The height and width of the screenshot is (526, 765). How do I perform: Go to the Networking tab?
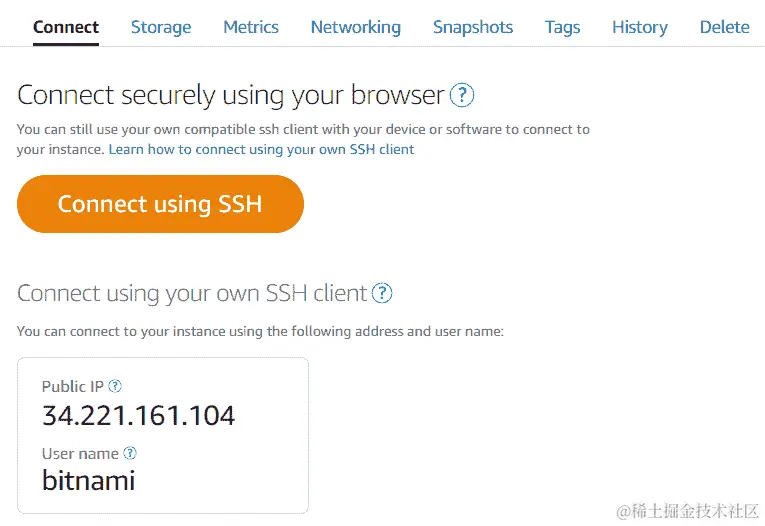[x=356, y=27]
